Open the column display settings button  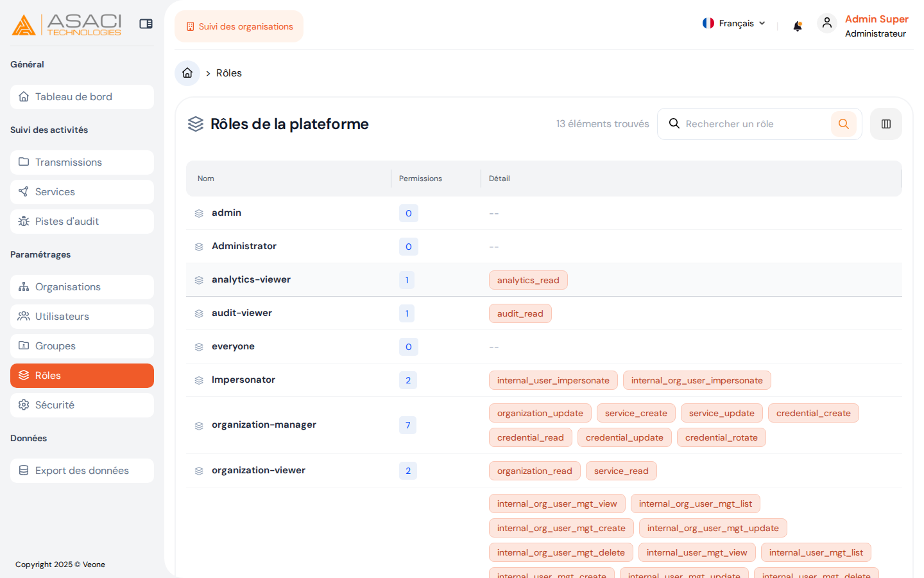tap(886, 124)
